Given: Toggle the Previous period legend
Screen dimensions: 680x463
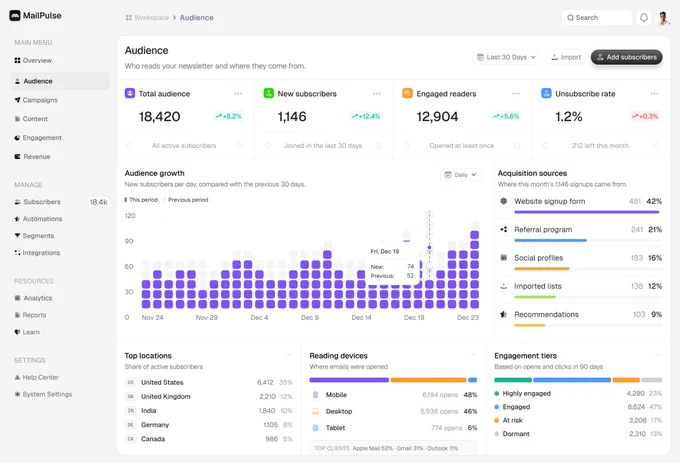Looking at the screenshot, I should 186,200.
